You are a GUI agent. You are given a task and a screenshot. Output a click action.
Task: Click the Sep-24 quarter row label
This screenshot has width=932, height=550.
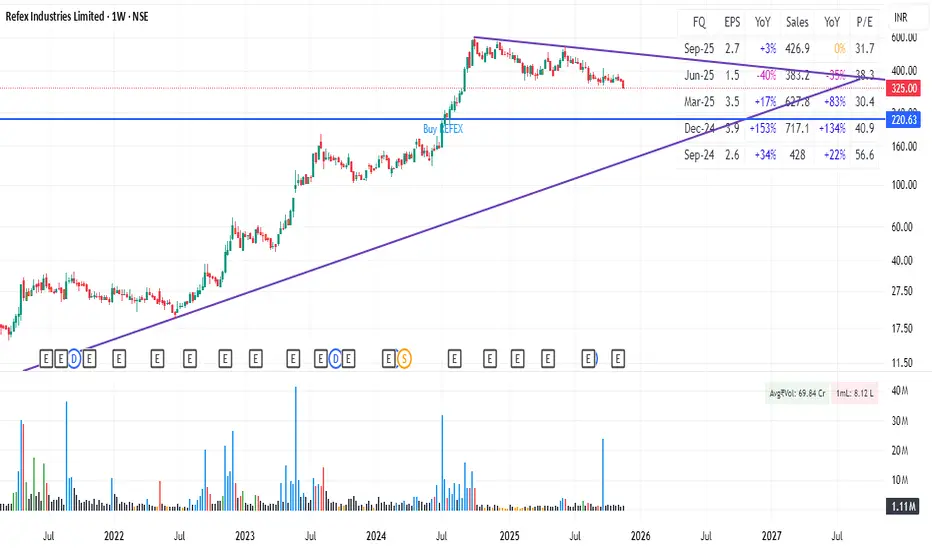click(699, 155)
